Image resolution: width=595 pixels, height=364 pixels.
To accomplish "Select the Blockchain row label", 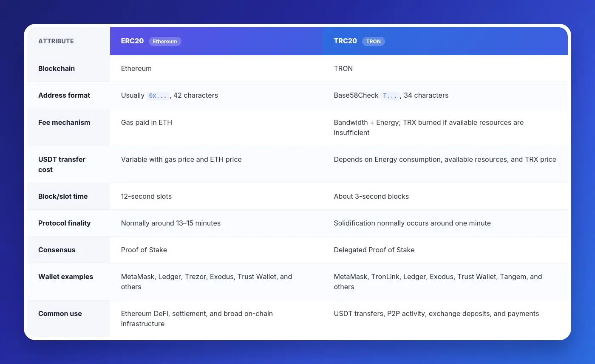I will (57, 68).
